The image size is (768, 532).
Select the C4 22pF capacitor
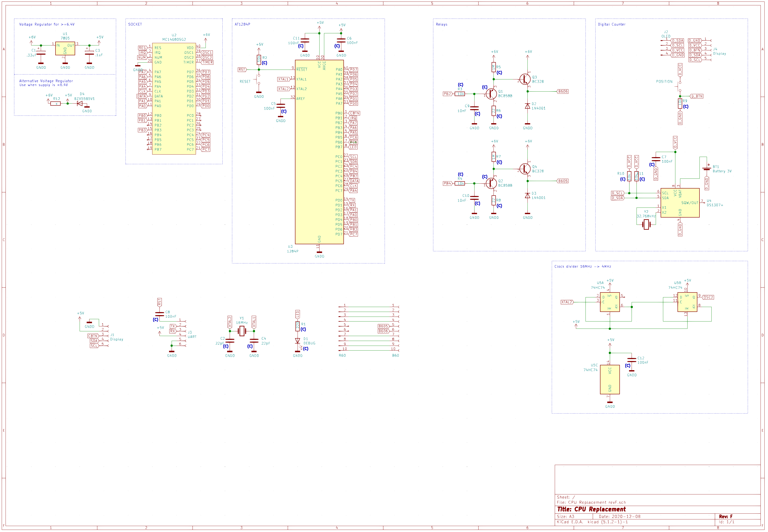click(254, 341)
